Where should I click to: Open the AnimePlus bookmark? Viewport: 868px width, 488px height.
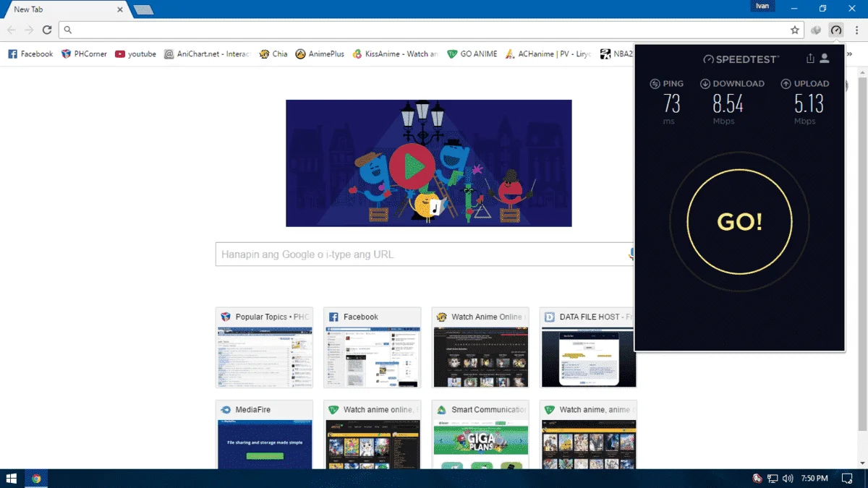[x=320, y=53]
